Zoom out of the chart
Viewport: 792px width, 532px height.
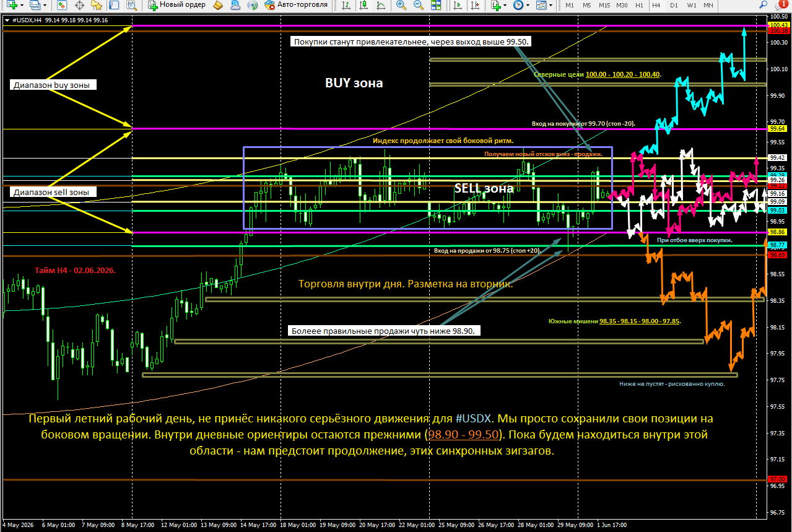pyautogui.click(x=419, y=5)
